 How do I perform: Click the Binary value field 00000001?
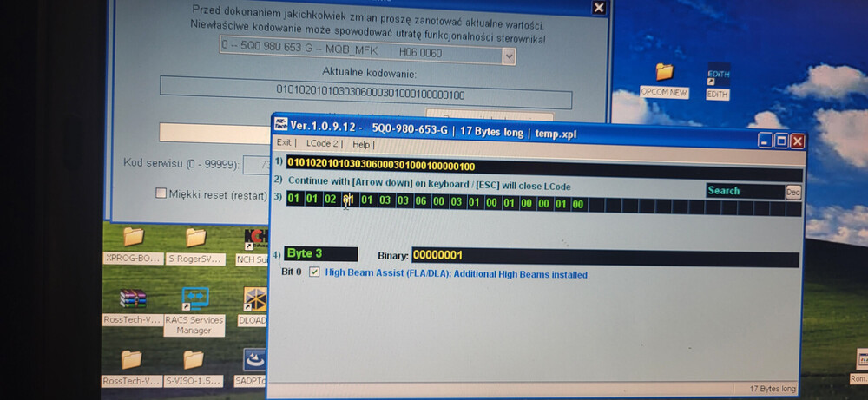(x=437, y=255)
